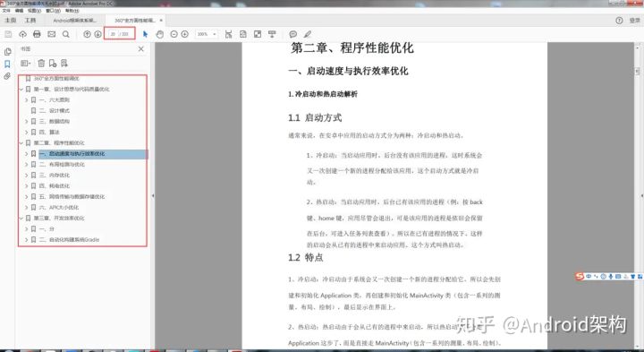Click the cloud upload icon
Screen dimensions: 644x352
tap(22, 34)
